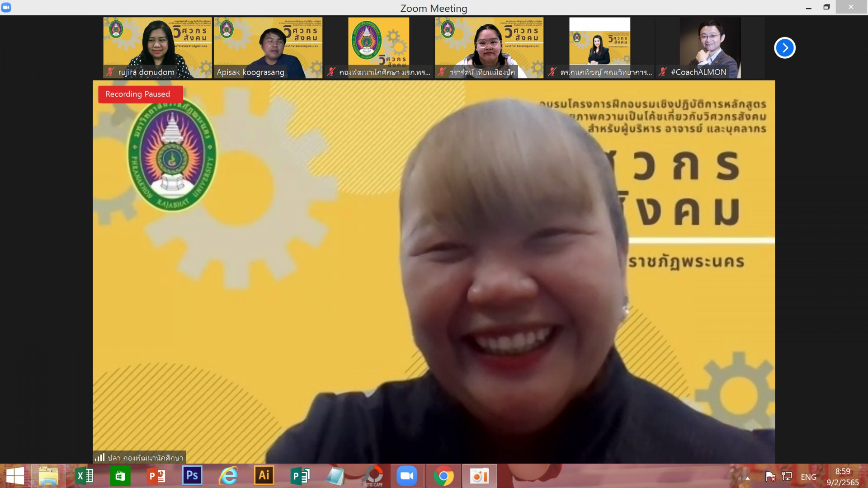Launch Excel from the taskbar
The image size is (868, 488).
pyautogui.click(x=85, y=476)
